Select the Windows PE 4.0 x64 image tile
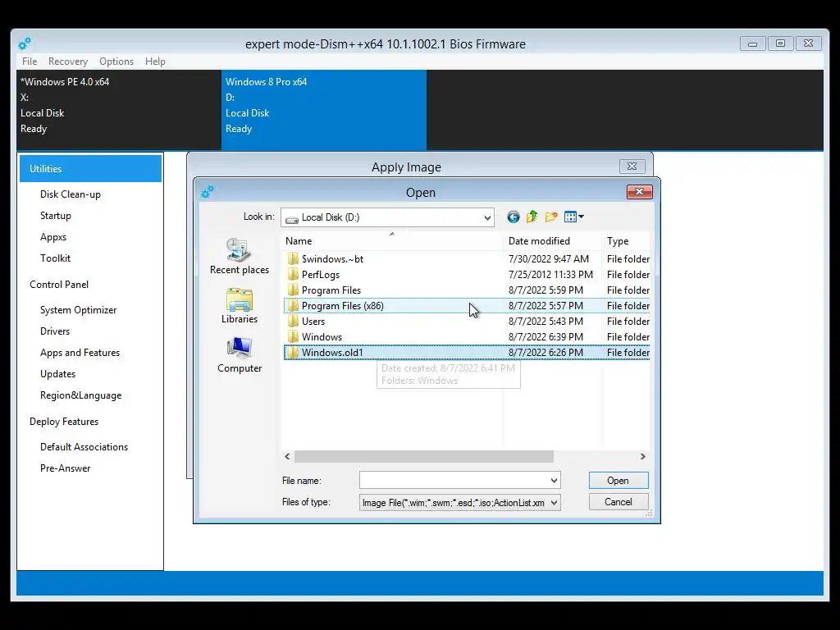Image resolution: width=840 pixels, height=630 pixels. pyautogui.click(x=119, y=110)
